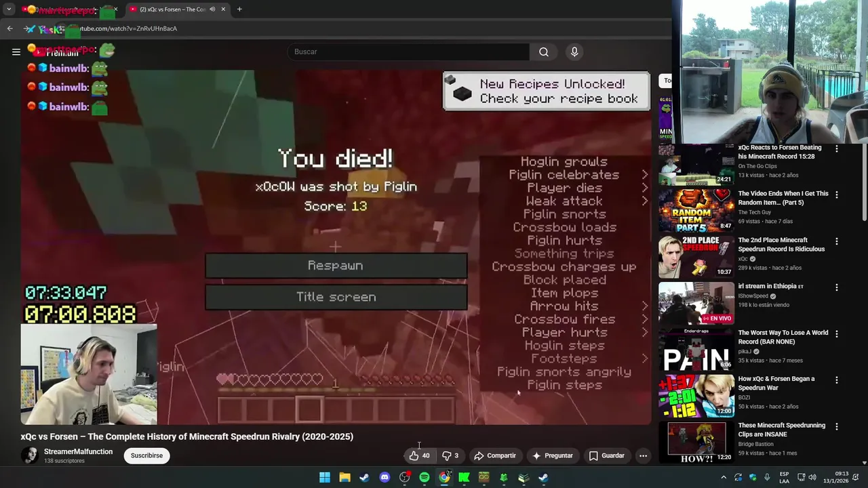Image resolution: width=868 pixels, height=488 pixels.
Task: Click the watch page vertical scrollbar
Action: coord(865,183)
